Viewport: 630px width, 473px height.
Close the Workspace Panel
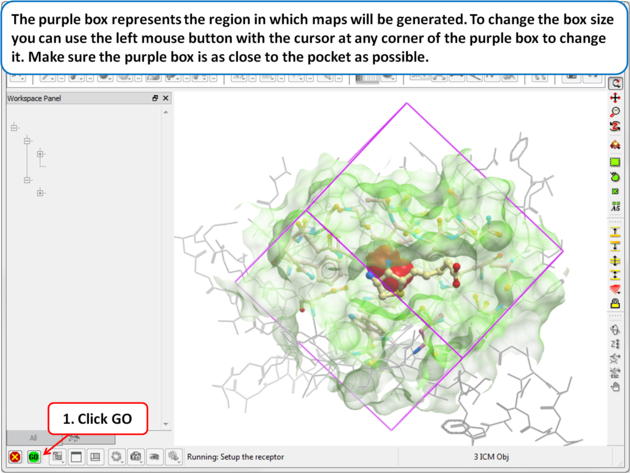coord(166,99)
